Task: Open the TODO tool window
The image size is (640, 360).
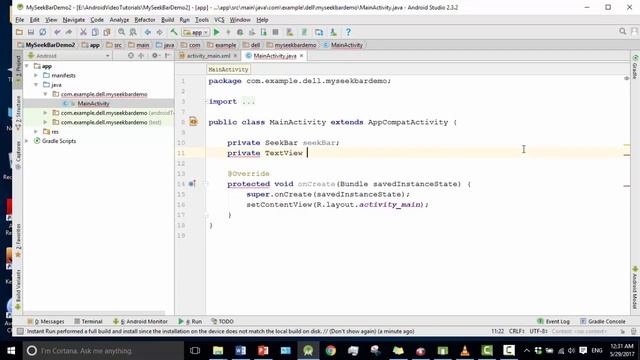Action: coord(222,321)
